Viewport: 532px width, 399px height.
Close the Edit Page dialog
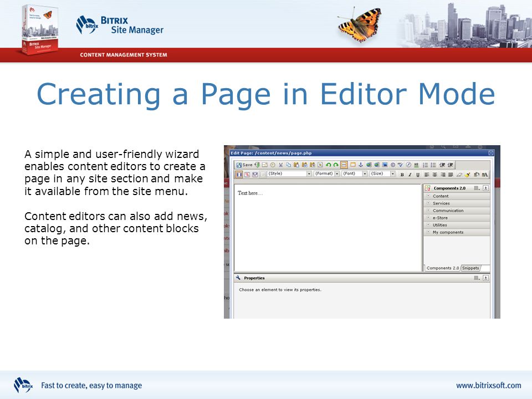(x=490, y=153)
